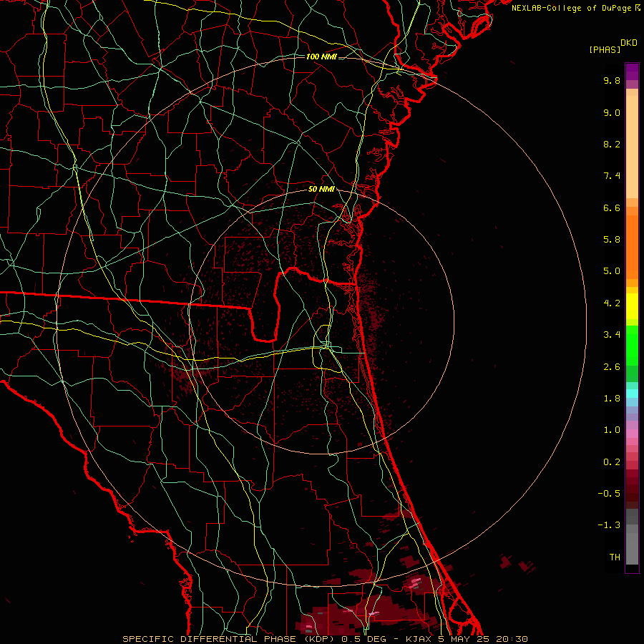The width and height of the screenshot is (644, 644).
Task: Select the 3.4 legend value
Action: [x=612, y=335]
